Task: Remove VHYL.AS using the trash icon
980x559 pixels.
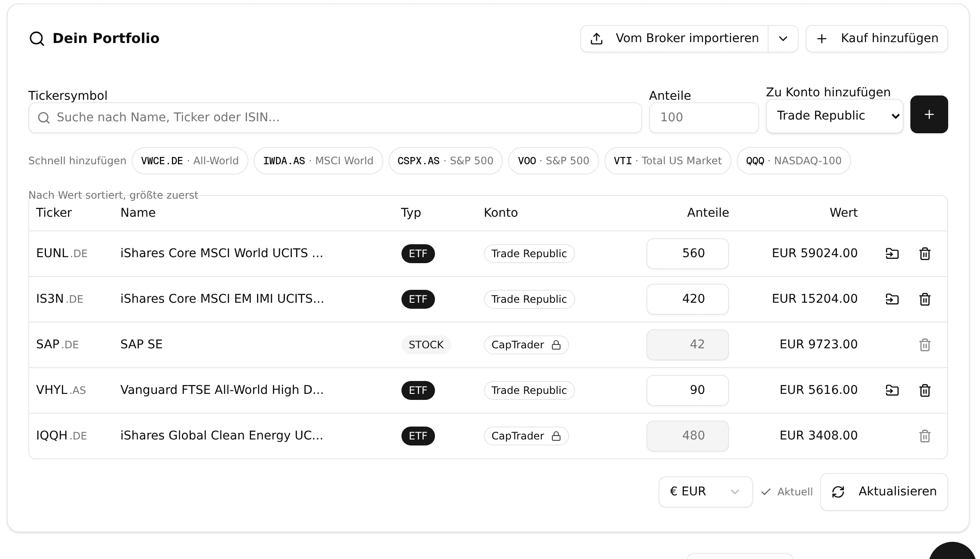Action: tap(925, 390)
